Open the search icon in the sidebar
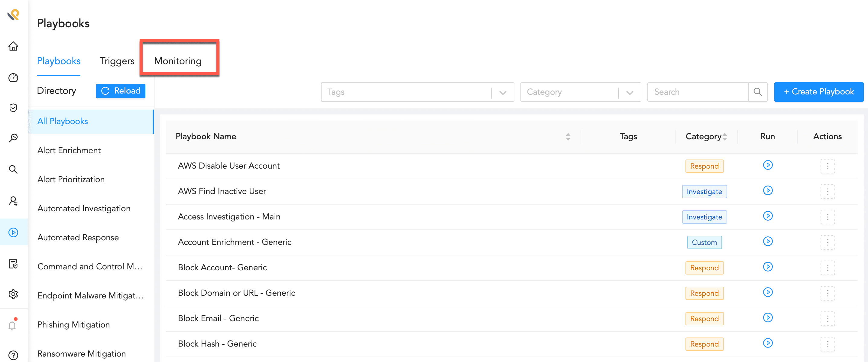 pos(13,170)
